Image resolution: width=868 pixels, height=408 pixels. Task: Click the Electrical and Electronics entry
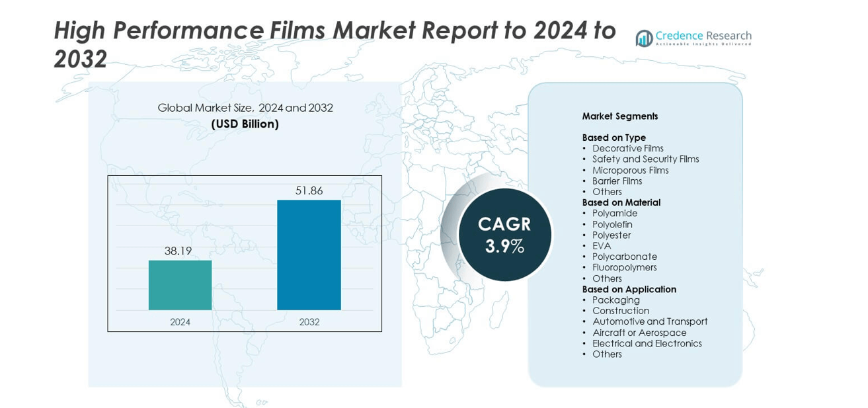pyautogui.click(x=647, y=343)
